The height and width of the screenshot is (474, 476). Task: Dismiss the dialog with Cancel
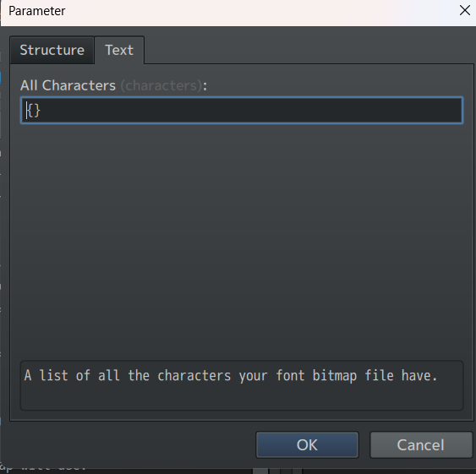421,445
